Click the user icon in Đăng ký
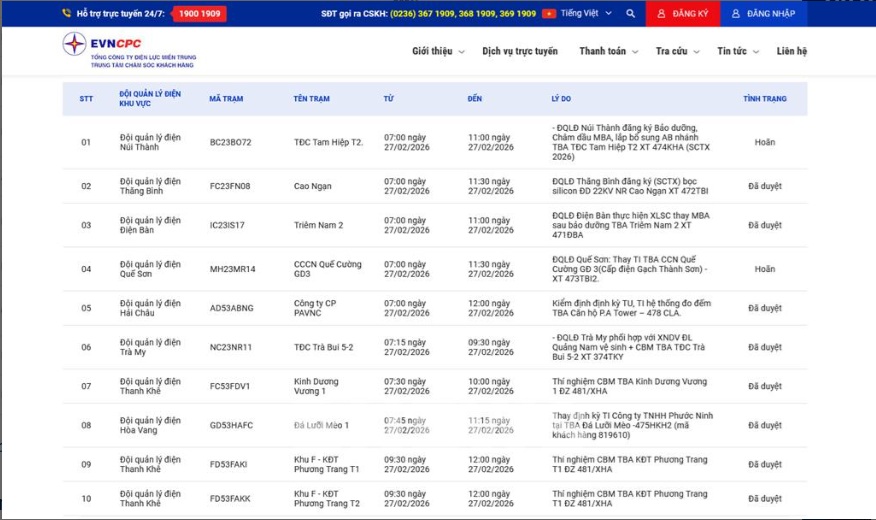The image size is (876, 520). click(660, 14)
